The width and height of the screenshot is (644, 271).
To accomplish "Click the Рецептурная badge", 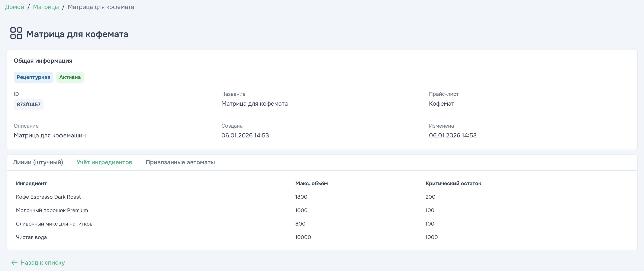I will click(x=33, y=77).
